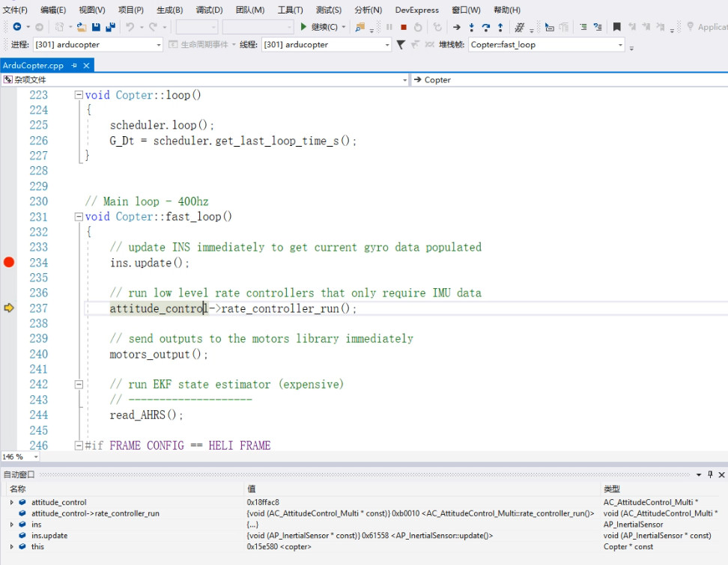728x565 pixels.
Task: Click the value 0x15e580 <copter>
Action: [279, 546]
